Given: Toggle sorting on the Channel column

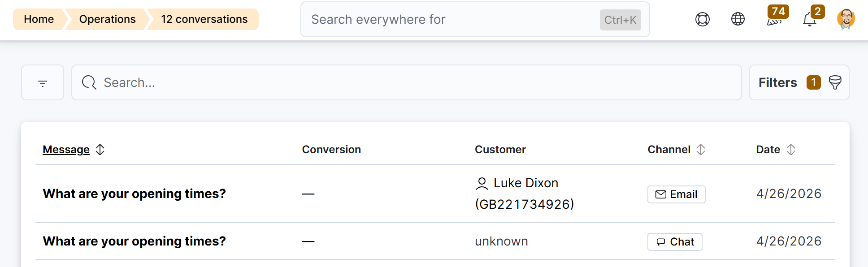Looking at the screenshot, I should (x=700, y=150).
